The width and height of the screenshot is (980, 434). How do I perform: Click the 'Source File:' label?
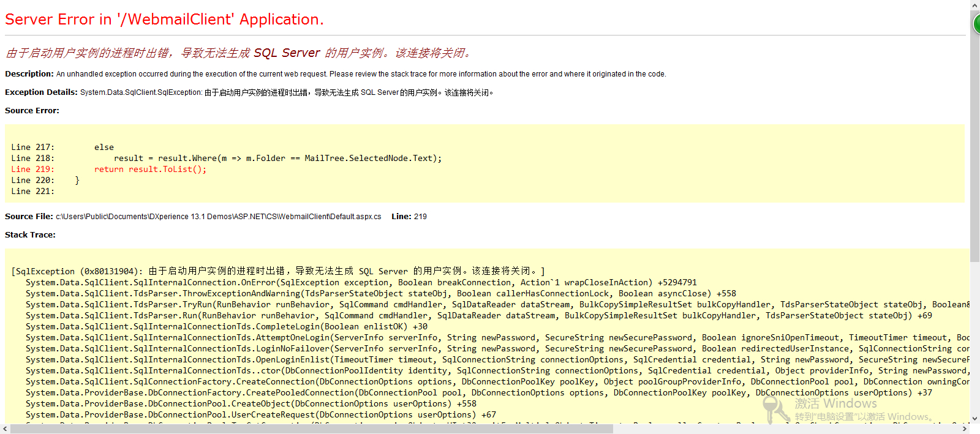(29, 217)
